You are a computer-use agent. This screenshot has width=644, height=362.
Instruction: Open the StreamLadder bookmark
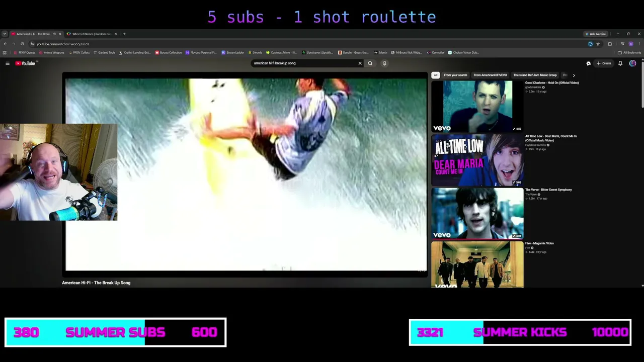click(x=233, y=52)
